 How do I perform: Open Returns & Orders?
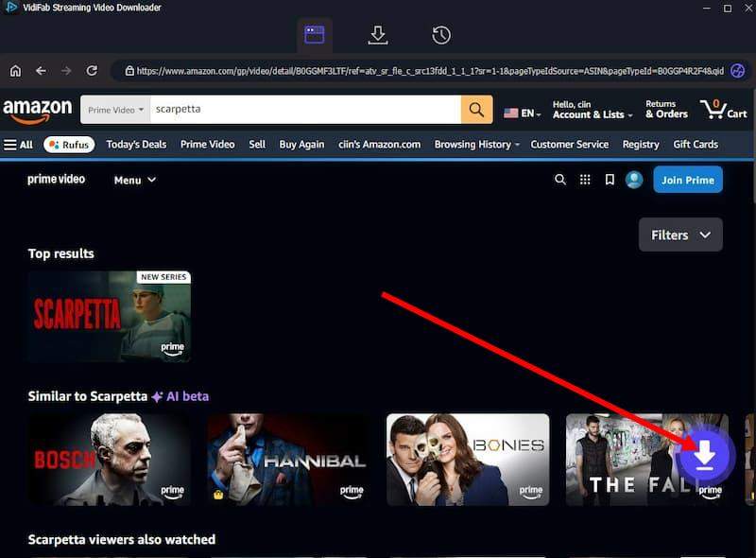[666, 110]
